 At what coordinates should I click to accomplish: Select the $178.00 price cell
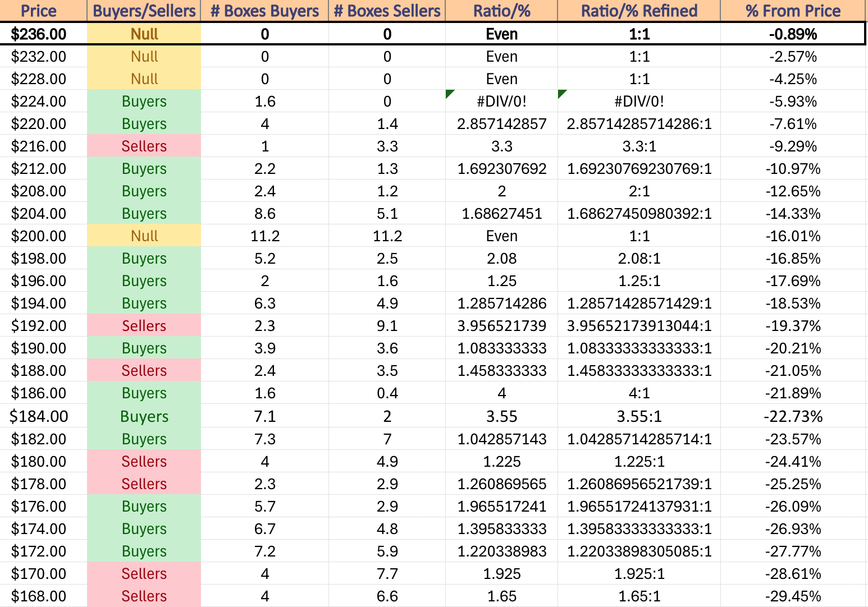tap(43, 484)
